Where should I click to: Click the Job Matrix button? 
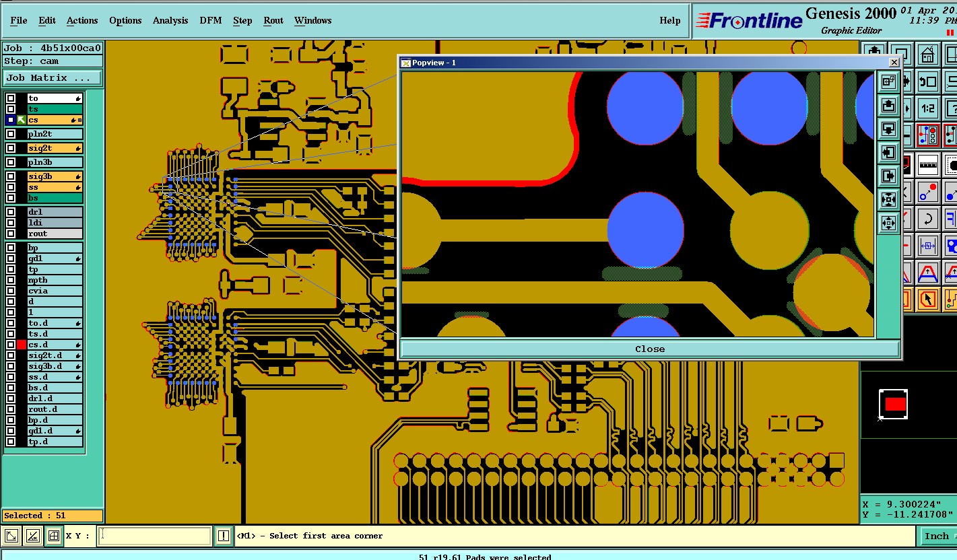[53, 78]
